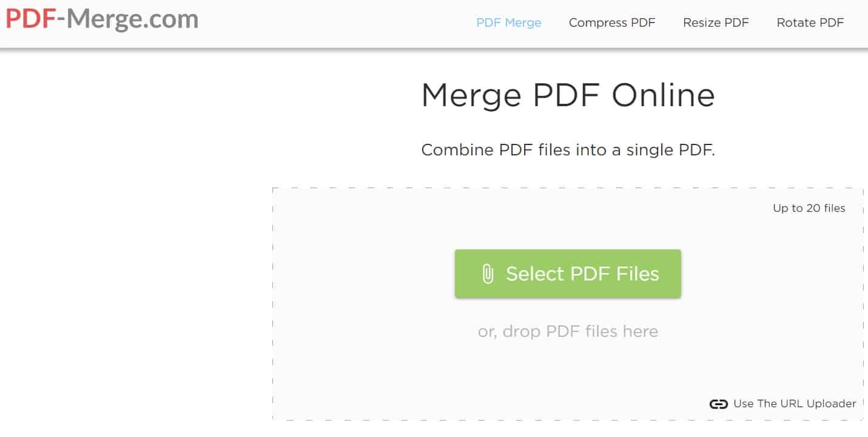Click the "or, drop PDF files here" text
The image size is (868, 437).
(568, 331)
